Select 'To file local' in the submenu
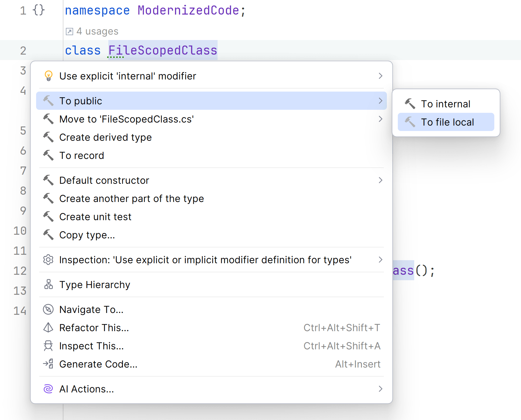 pos(447,122)
